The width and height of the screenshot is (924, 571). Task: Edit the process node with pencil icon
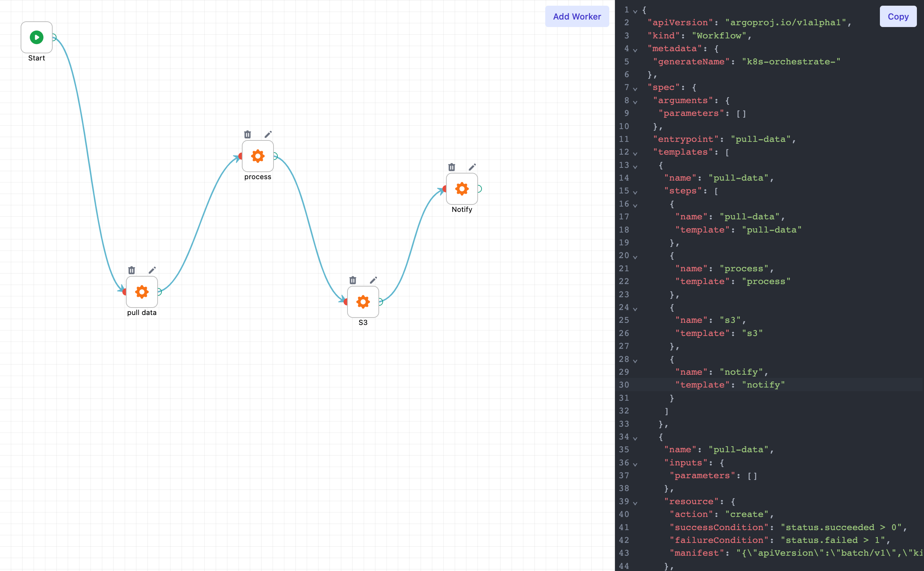[x=268, y=134]
